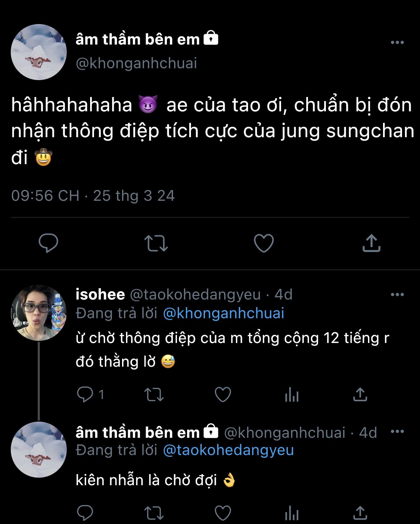This screenshot has height=524, width=420.
Task: Like isohee's reply
Action: click(223, 395)
